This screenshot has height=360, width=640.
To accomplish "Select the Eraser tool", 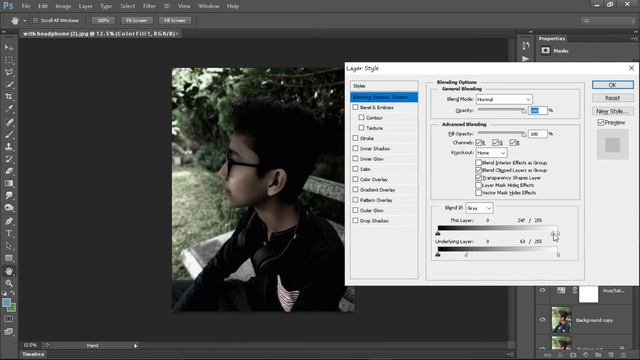I will click(x=9, y=171).
